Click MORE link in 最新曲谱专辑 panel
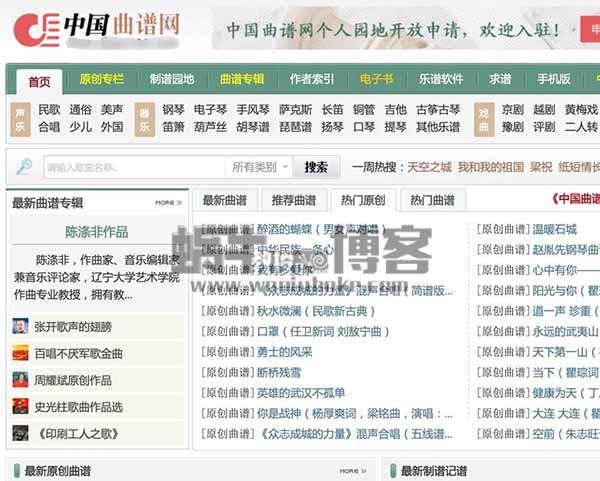The height and width of the screenshot is (481, 600). (x=169, y=202)
